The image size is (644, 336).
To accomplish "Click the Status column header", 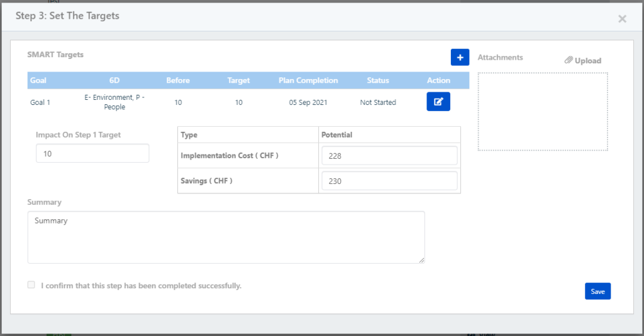I will [378, 80].
